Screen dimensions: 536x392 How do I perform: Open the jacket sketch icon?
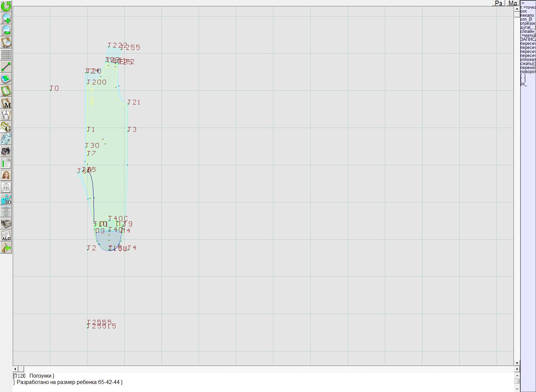[x=6, y=187]
